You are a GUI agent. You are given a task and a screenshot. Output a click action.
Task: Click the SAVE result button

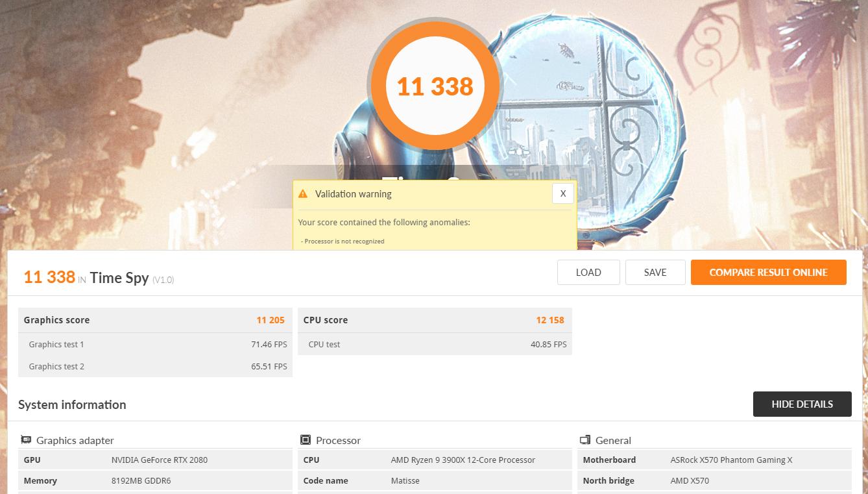coord(655,273)
